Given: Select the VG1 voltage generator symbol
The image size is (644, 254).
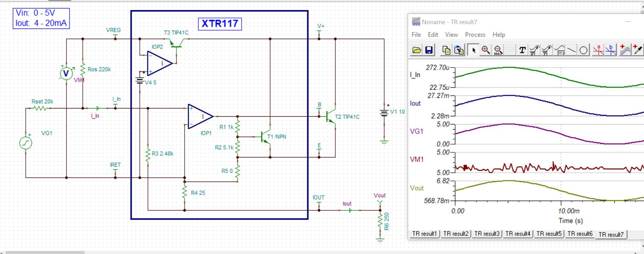Looking at the screenshot, I should [26, 143].
